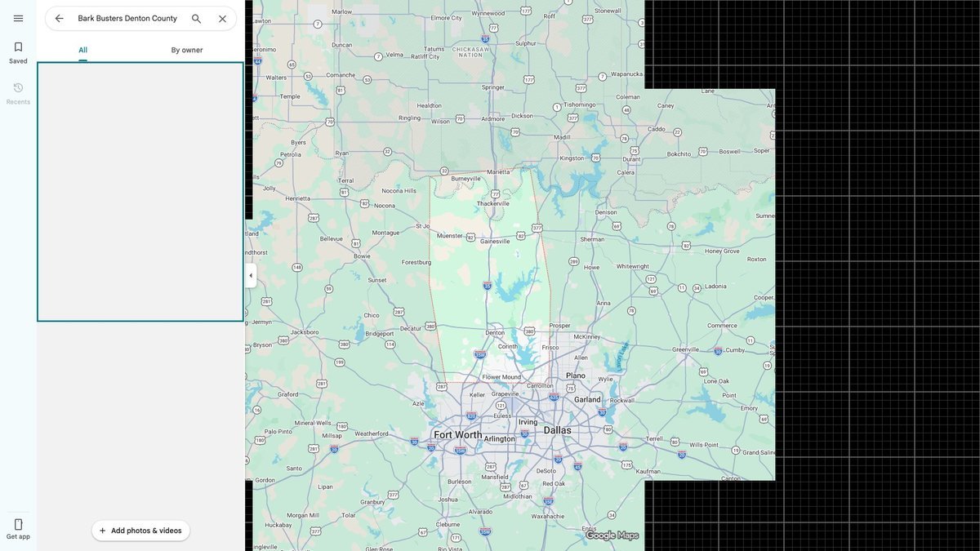Screen dimensions: 980x551
Task: Click the Irving map label
Action: coord(528,422)
